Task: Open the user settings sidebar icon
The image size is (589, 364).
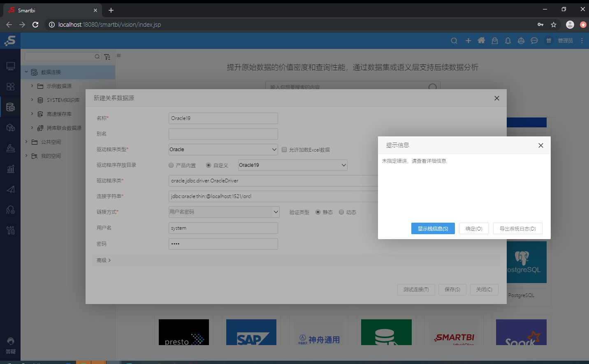Action: point(11,210)
